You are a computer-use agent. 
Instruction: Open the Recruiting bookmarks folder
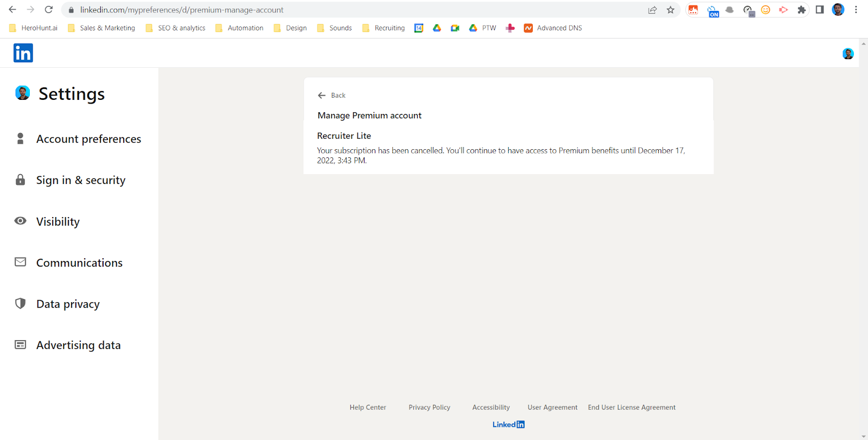(384, 28)
